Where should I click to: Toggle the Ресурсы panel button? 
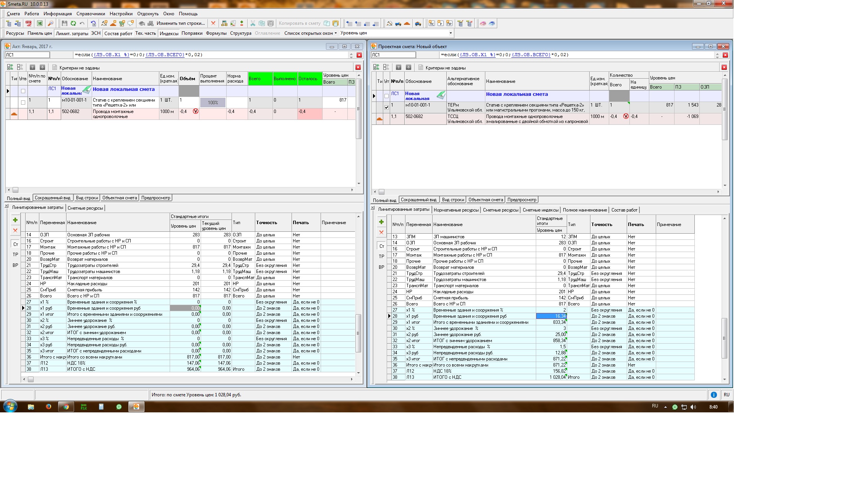click(15, 33)
